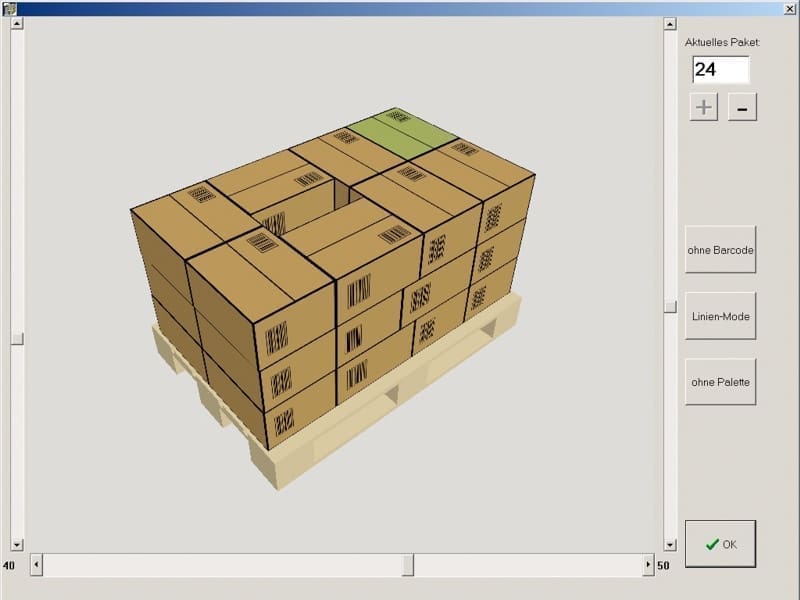
Task: Select the green highlighted package on the stack
Action: pyautogui.click(x=402, y=129)
